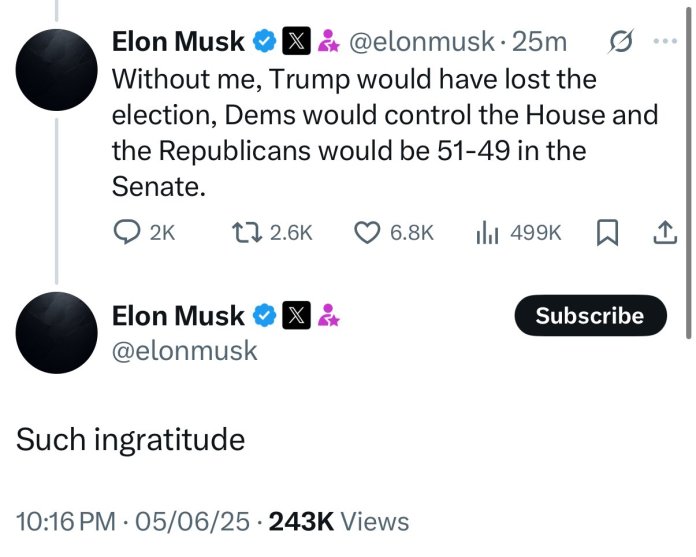Image resolution: width=696 pixels, height=557 pixels.
Task: Like the tweet with 6.8K likes
Action: point(369,232)
